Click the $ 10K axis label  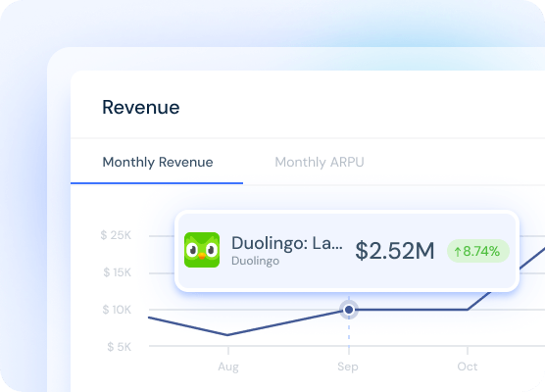pyautogui.click(x=117, y=310)
